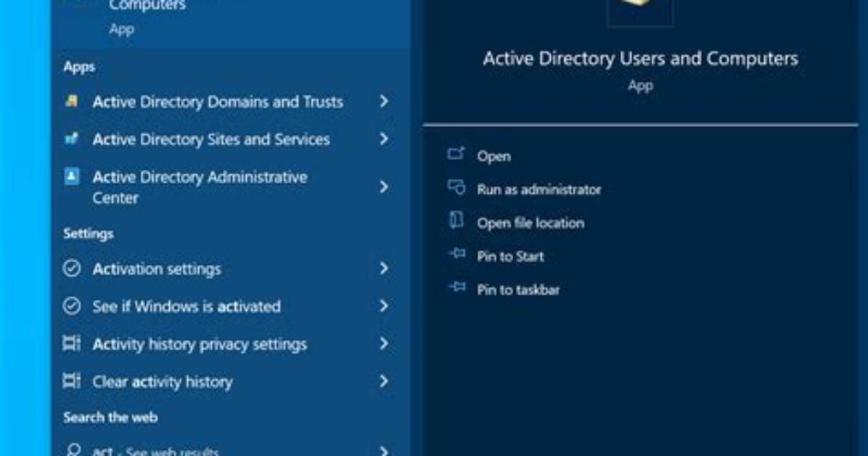This screenshot has width=868, height=456.
Task: Click the Active Directory Administrative Center icon
Action: pos(71,176)
